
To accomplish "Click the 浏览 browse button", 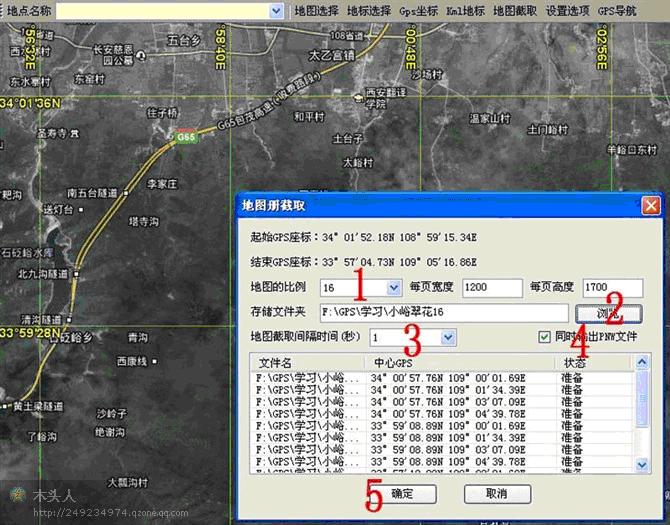I will tap(608, 312).
